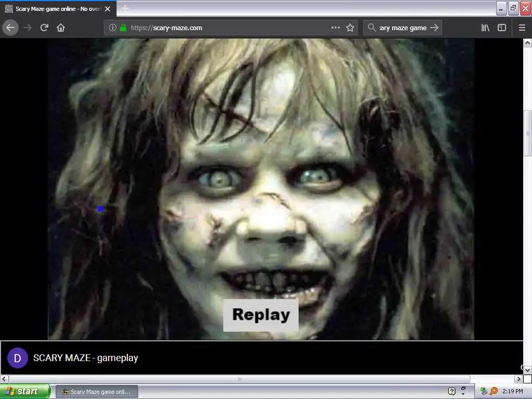
Task: Open the SCARY MAZE - gameplay video title
Action: tap(86, 358)
